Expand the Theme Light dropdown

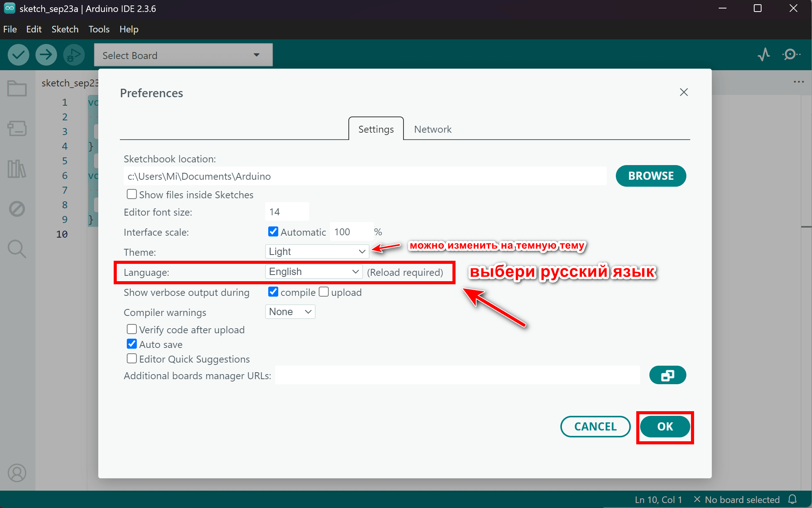317,251
